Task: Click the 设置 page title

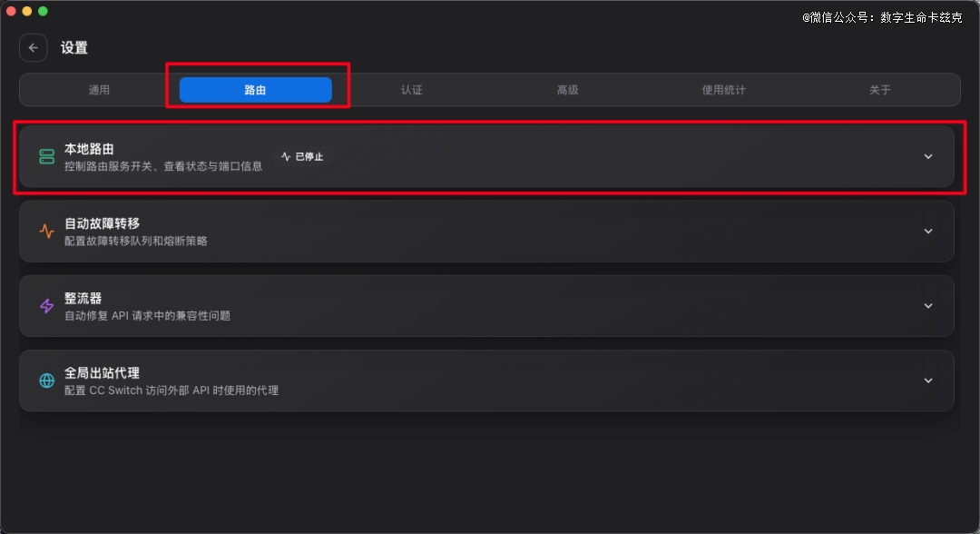Action: pyautogui.click(x=74, y=48)
